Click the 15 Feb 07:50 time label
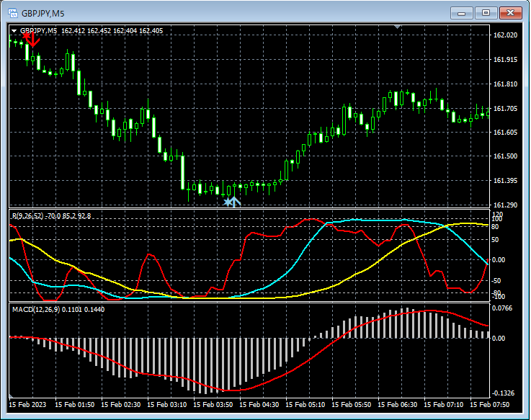The width and height of the screenshot is (531, 420). (490, 406)
